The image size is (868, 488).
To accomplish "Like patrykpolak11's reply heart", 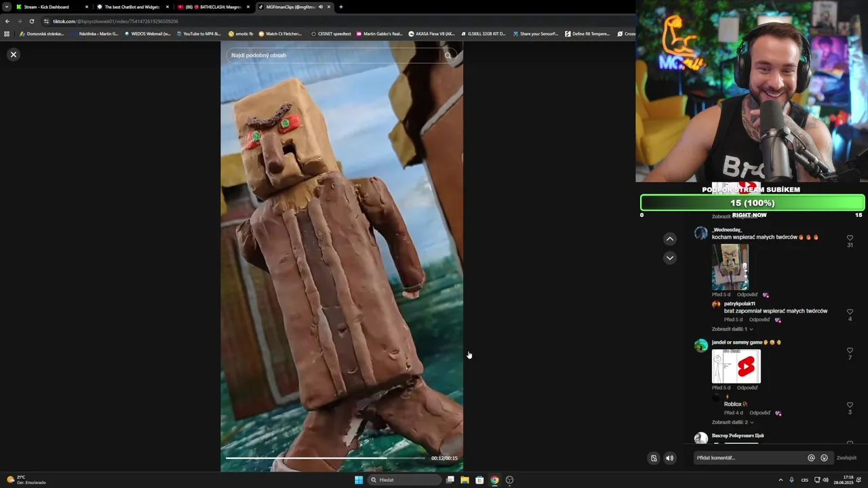I will [x=850, y=312].
